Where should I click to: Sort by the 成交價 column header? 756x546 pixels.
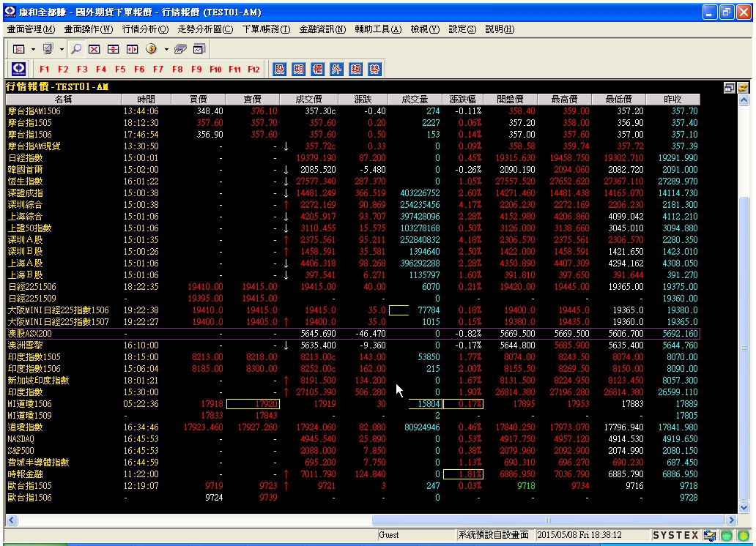coord(308,100)
